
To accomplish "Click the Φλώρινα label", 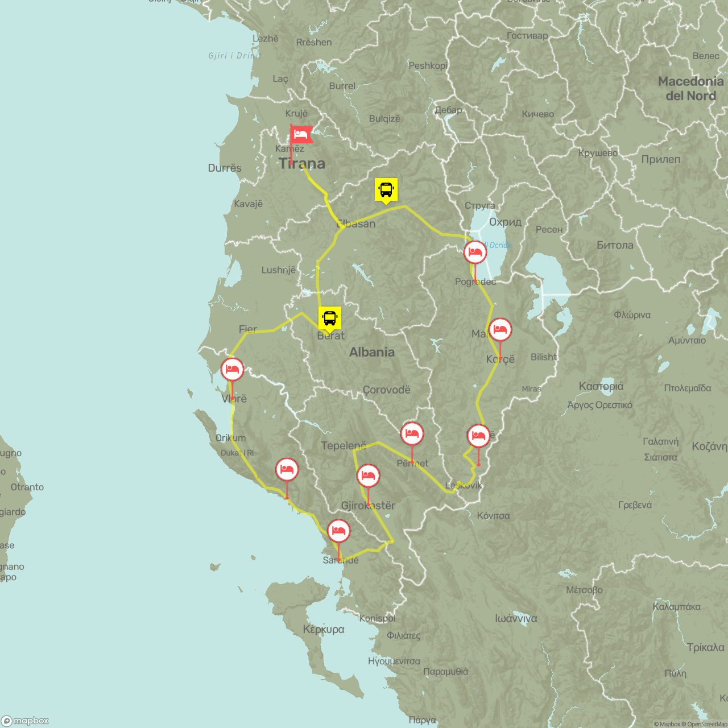I will coord(632,315).
